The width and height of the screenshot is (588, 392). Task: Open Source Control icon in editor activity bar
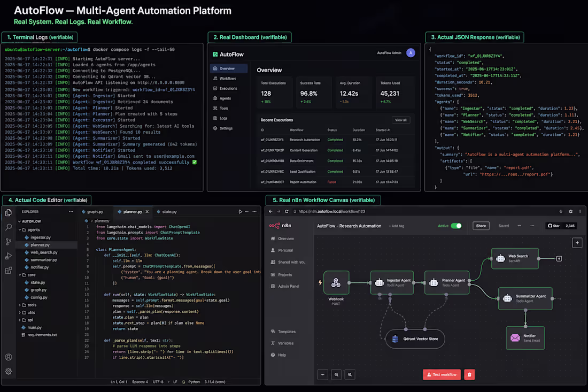coord(8,242)
